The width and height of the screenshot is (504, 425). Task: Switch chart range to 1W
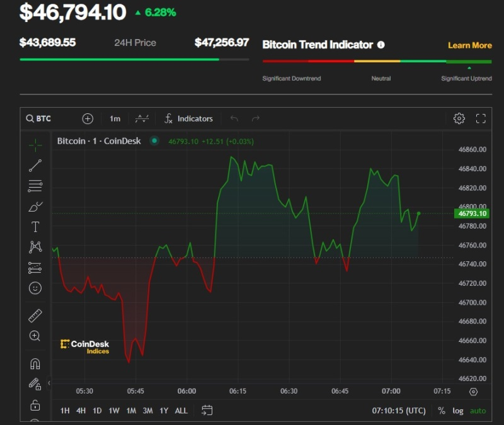114,411
